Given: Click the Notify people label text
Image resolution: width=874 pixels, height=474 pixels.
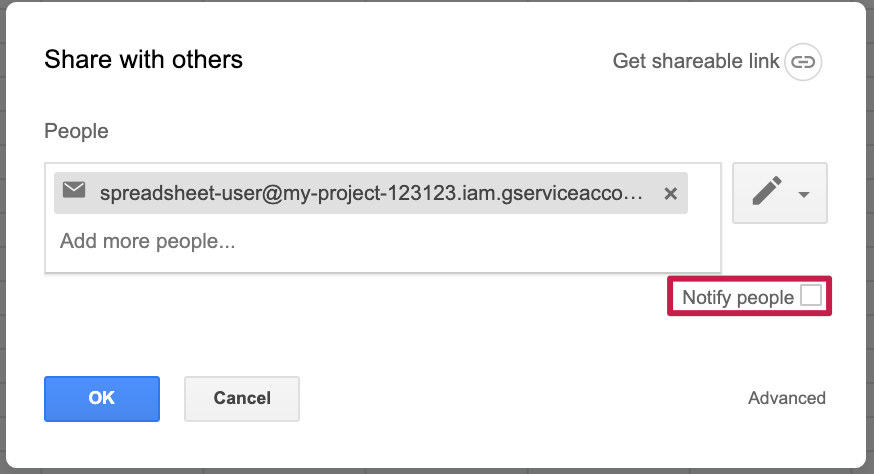Looking at the screenshot, I should [x=737, y=297].
